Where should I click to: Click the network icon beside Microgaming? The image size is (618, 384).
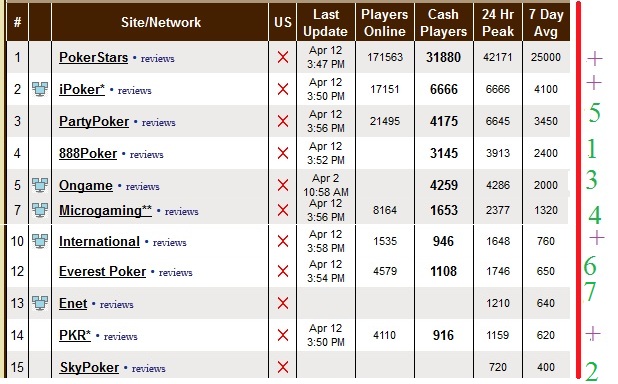pyautogui.click(x=40, y=210)
